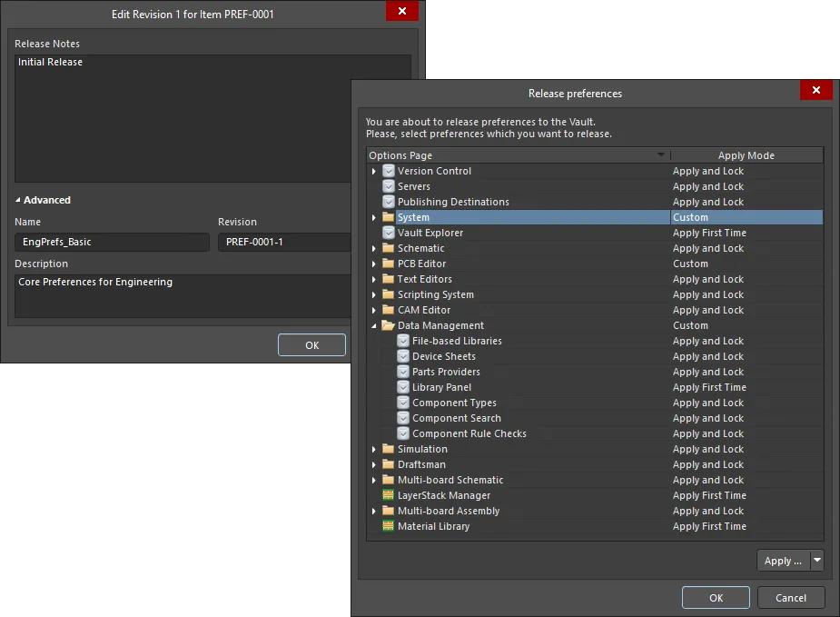The image size is (840, 617).
Task: Click the Schematic folder icon
Action: pyautogui.click(x=389, y=248)
